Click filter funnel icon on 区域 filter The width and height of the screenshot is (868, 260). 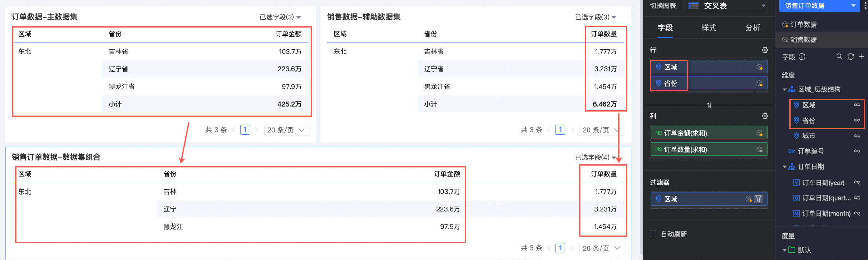(758, 199)
